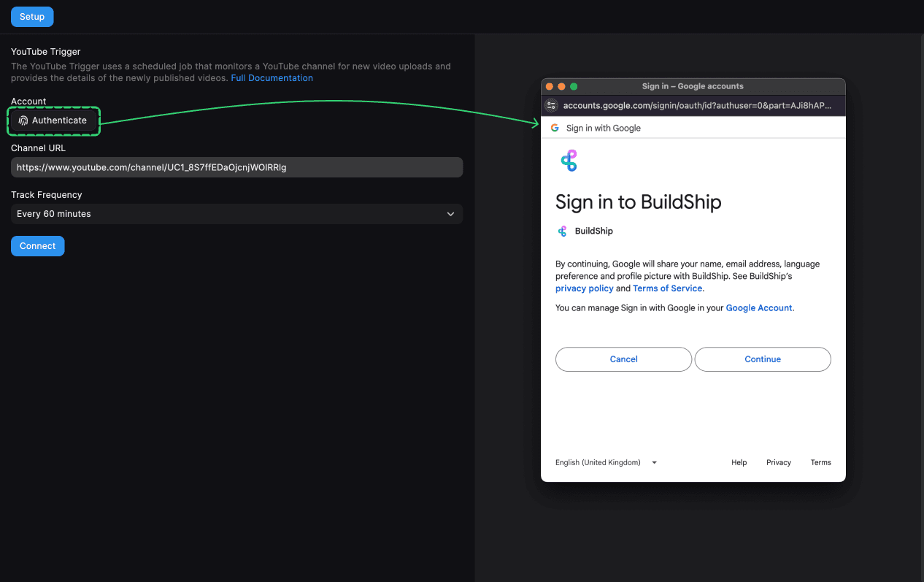The image size is (924, 582).
Task: Click the fingerprint icon in Authenticate
Action: (x=23, y=120)
